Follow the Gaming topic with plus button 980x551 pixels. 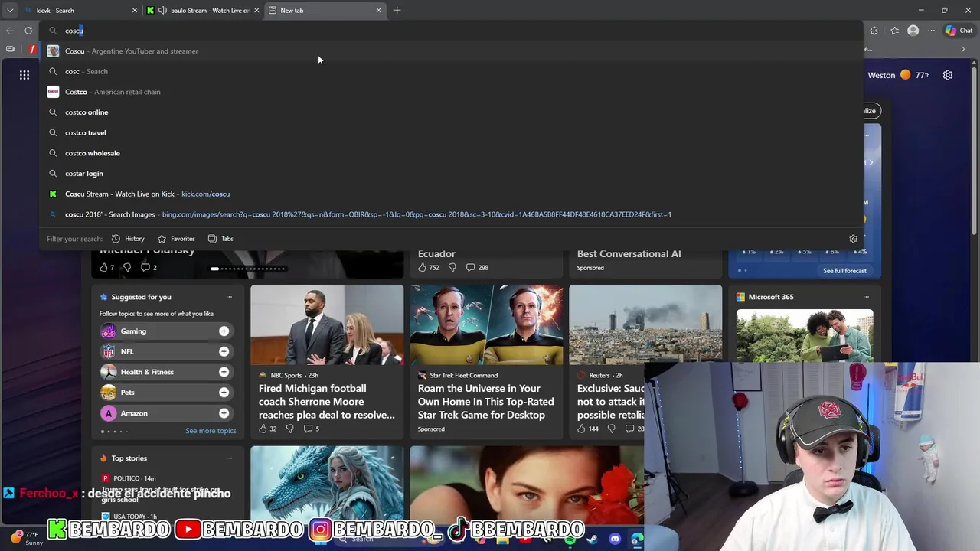(x=224, y=331)
